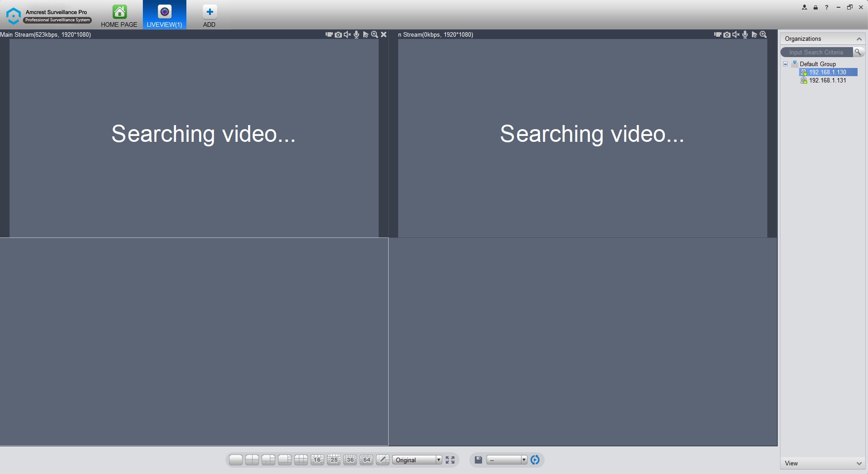Start local recording in the second video pane
Screen dimensions: 868x474
718,34
